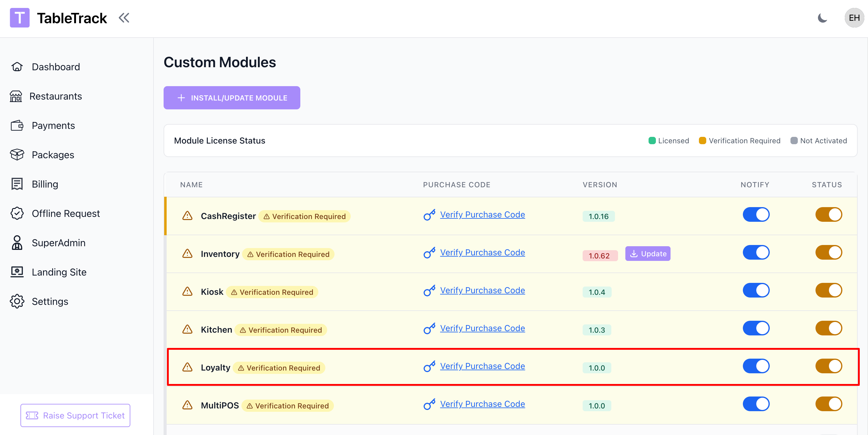Open Offline Request page
This screenshot has width=868, height=435.
[66, 214]
